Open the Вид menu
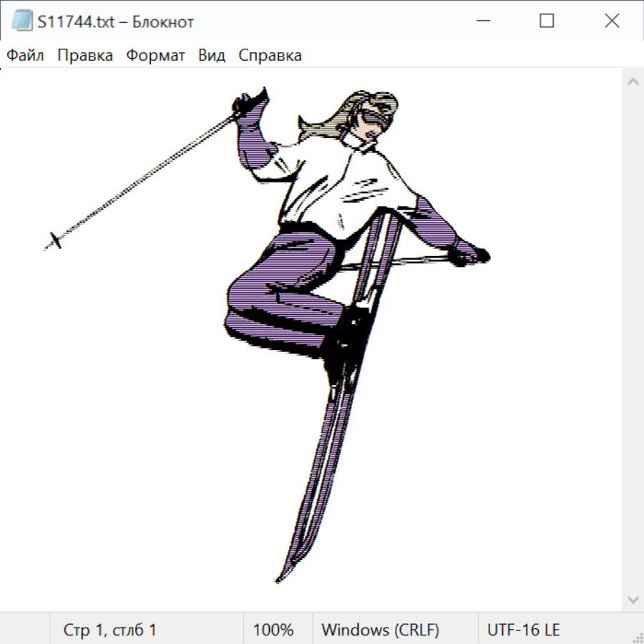Image resolution: width=644 pixels, height=644 pixels. click(212, 56)
